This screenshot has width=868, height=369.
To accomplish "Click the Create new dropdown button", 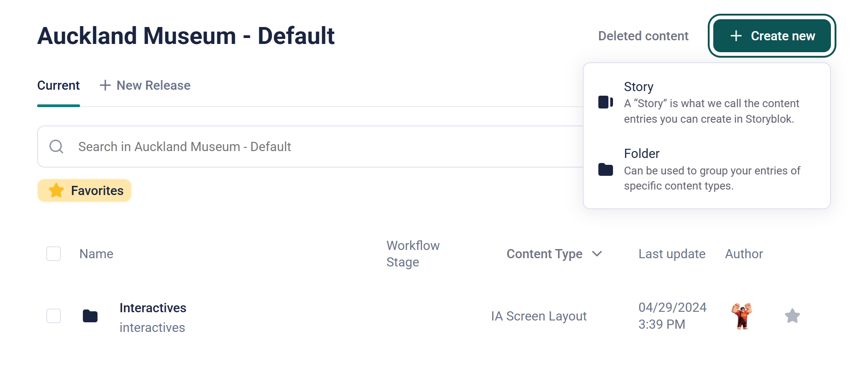I will point(772,36).
